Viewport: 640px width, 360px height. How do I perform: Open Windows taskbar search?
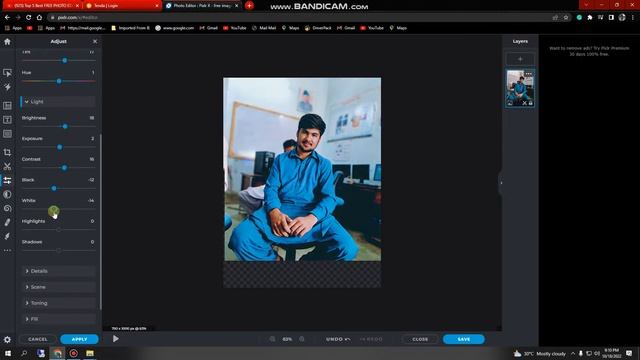coord(24,353)
